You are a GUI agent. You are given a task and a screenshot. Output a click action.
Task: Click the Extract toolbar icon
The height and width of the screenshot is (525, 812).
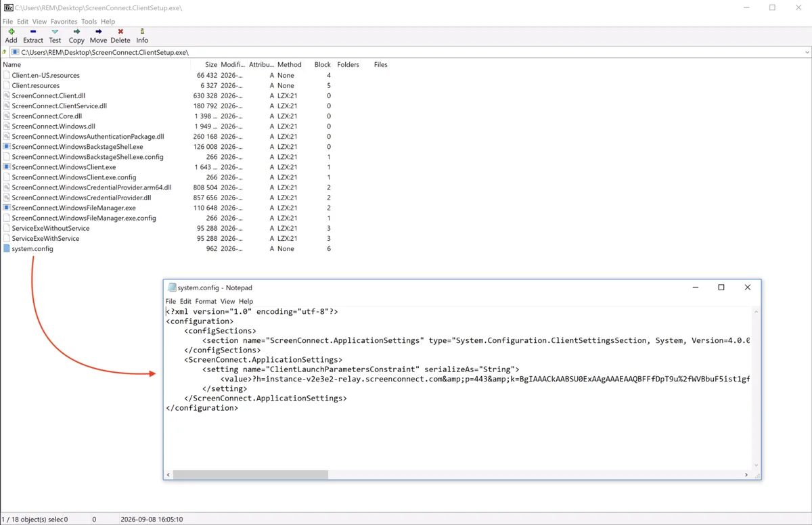pyautogui.click(x=32, y=32)
